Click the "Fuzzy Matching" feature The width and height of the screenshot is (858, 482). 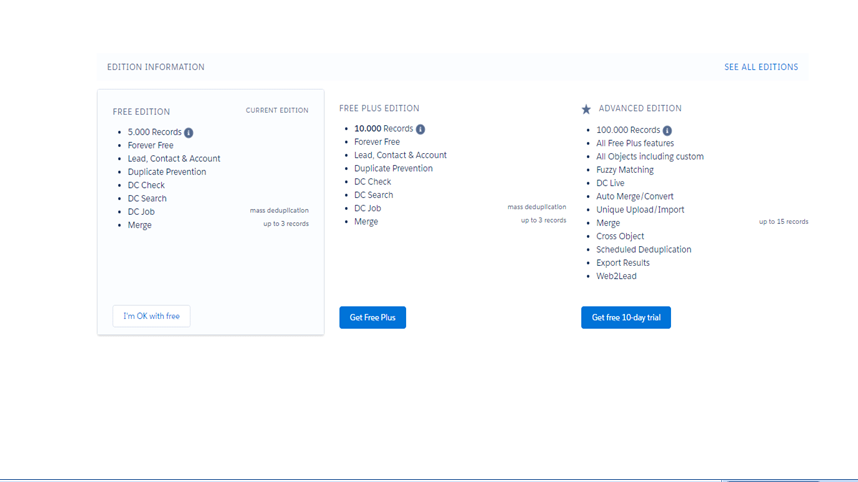[x=625, y=170]
